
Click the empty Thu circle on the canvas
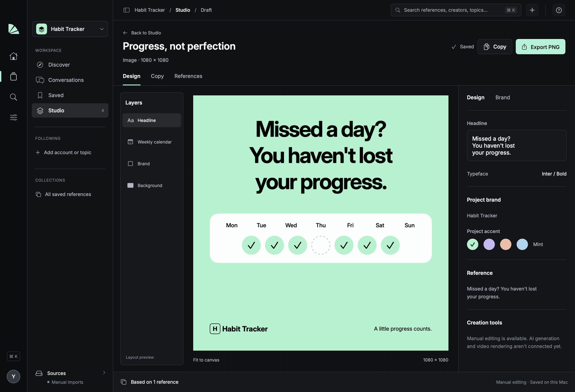(321, 245)
